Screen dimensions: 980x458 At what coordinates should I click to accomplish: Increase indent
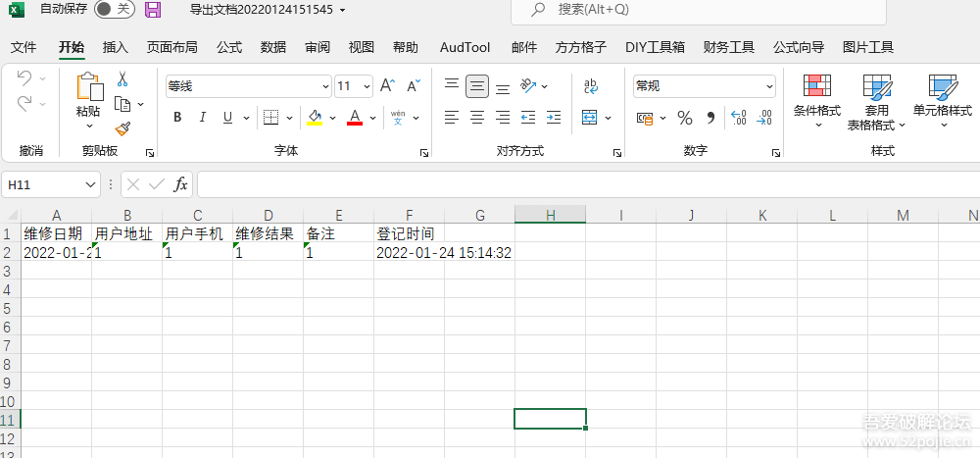pyautogui.click(x=553, y=117)
